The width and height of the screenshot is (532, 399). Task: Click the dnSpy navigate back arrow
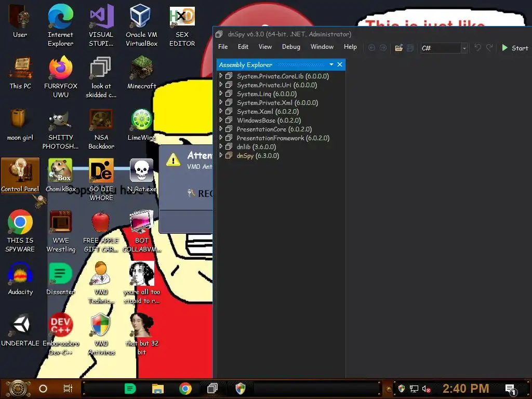372,48
